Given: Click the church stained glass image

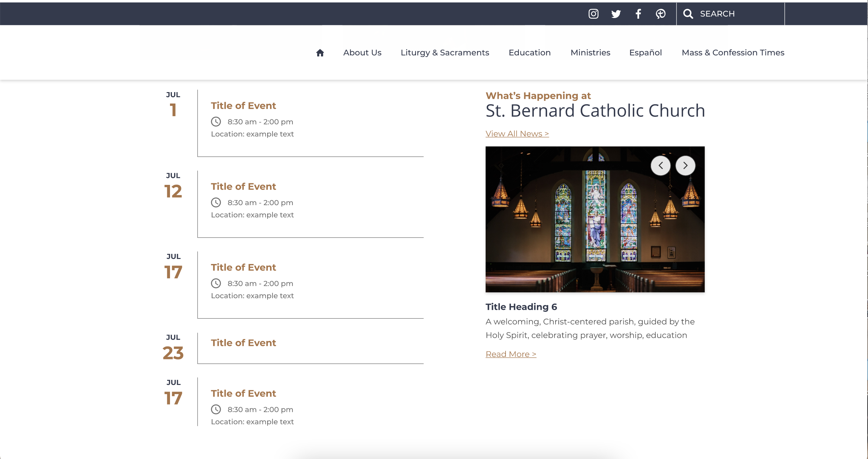Looking at the screenshot, I should 595,229.
